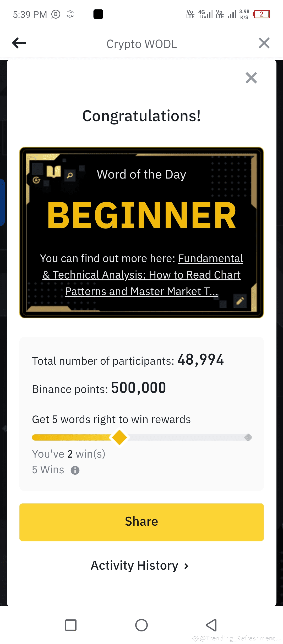Tap the back arrow in header
This screenshot has height=644, width=283.
click(x=19, y=43)
